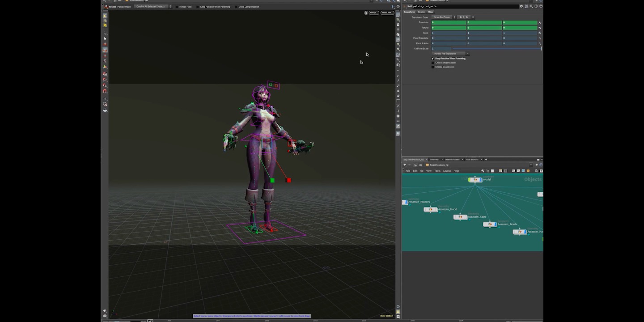Toggle display flag on Assassin_Boots node

coord(496,225)
